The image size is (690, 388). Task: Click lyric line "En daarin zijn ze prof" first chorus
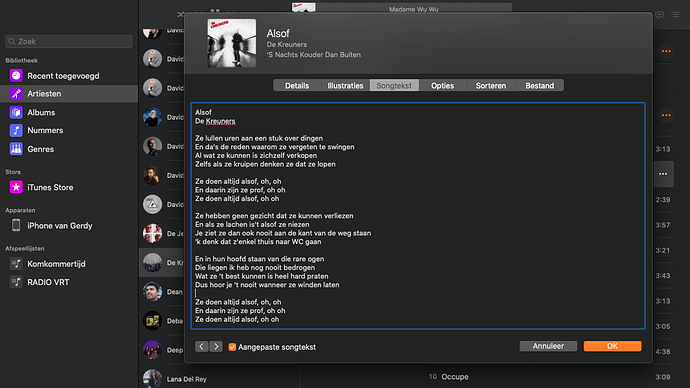point(240,190)
